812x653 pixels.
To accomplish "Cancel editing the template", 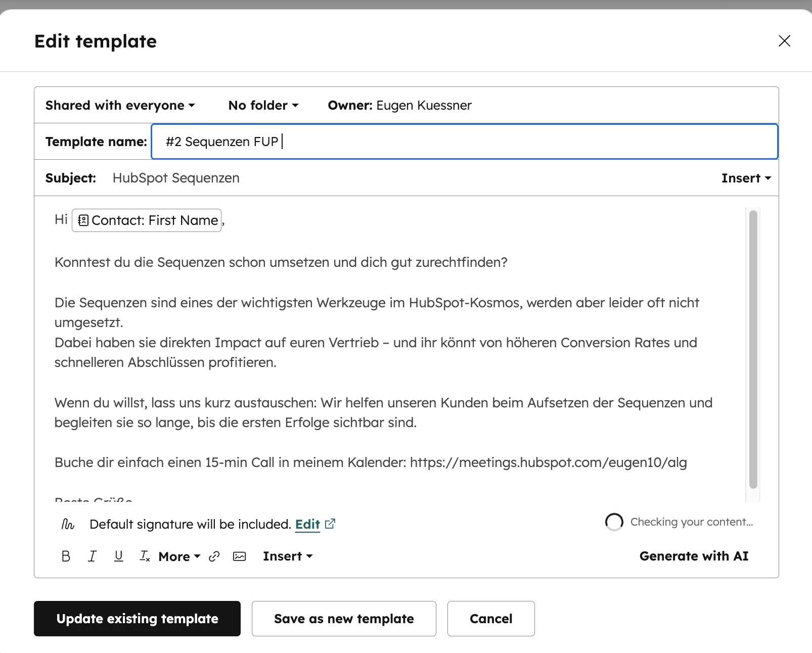I will point(491,619).
